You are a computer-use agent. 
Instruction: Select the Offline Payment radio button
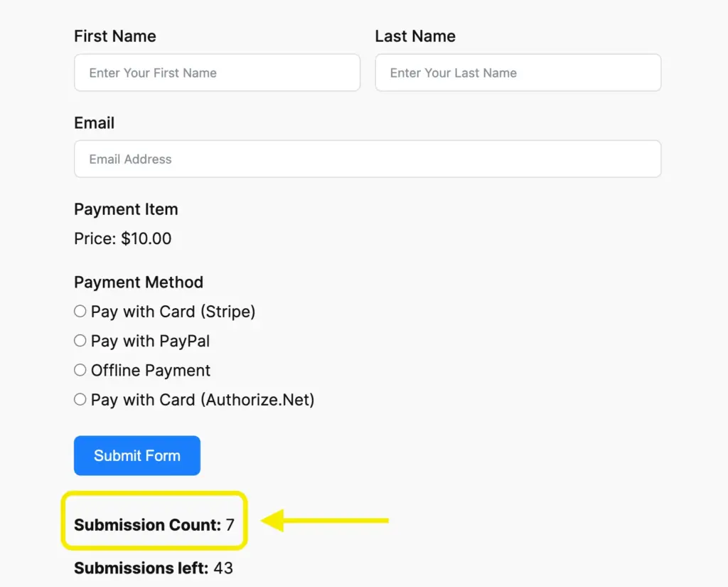point(80,370)
